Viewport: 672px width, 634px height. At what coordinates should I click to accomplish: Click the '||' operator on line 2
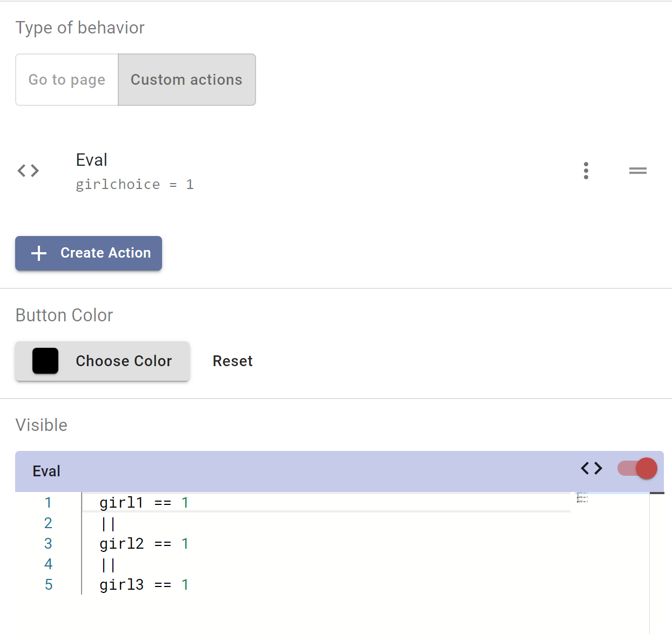point(108,523)
